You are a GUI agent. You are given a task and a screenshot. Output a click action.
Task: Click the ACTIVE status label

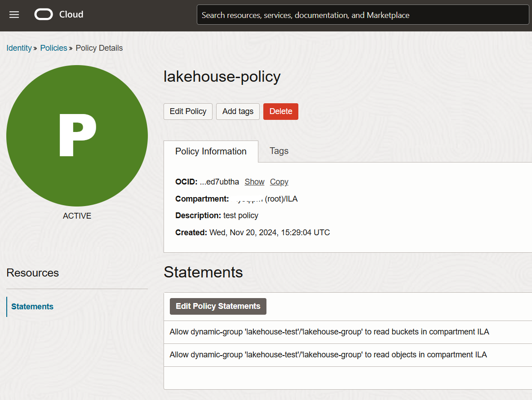pos(77,216)
